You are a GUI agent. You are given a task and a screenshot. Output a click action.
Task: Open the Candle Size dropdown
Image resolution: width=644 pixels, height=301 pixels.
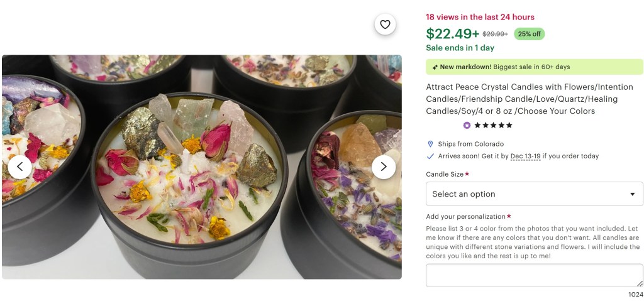(534, 194)
